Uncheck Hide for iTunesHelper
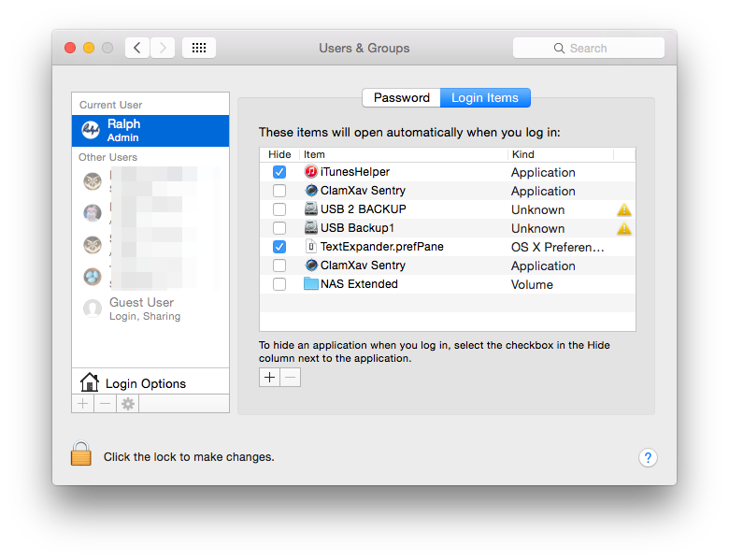The width and height of the screenshot is (729, 560). (279, 172)
